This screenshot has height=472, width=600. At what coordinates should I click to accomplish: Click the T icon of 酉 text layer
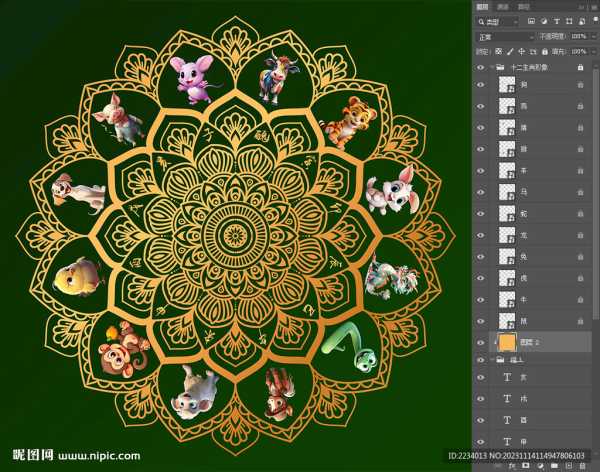point(507,420)
